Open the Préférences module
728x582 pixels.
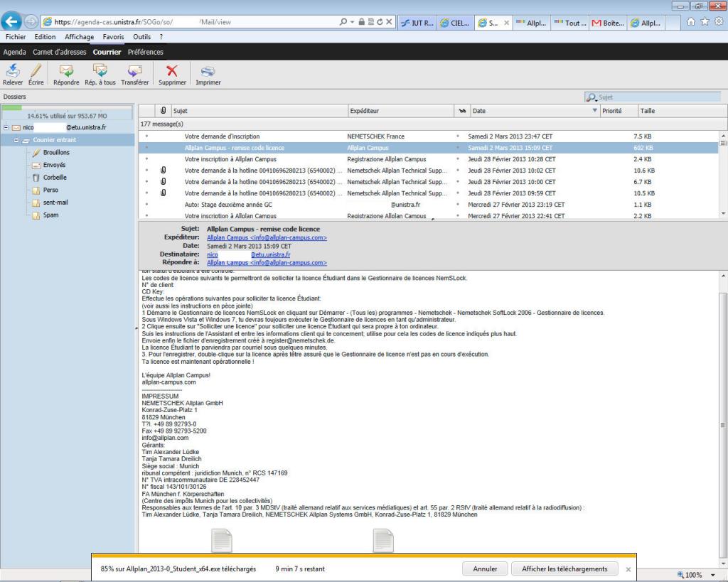click(145, 52)
